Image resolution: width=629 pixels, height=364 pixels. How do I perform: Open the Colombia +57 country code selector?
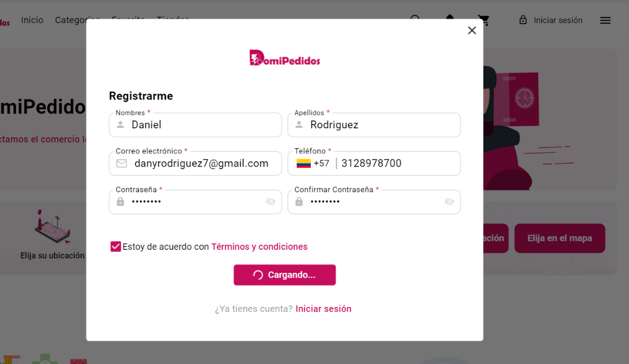313,163
